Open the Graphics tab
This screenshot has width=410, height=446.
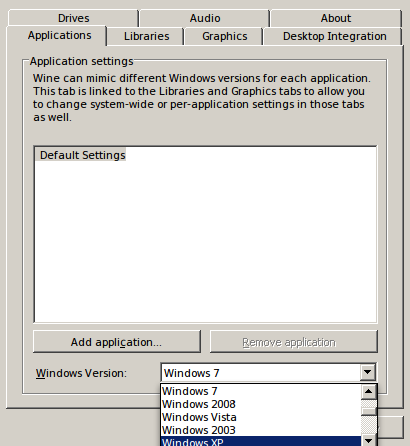click(x=224, y=36)
